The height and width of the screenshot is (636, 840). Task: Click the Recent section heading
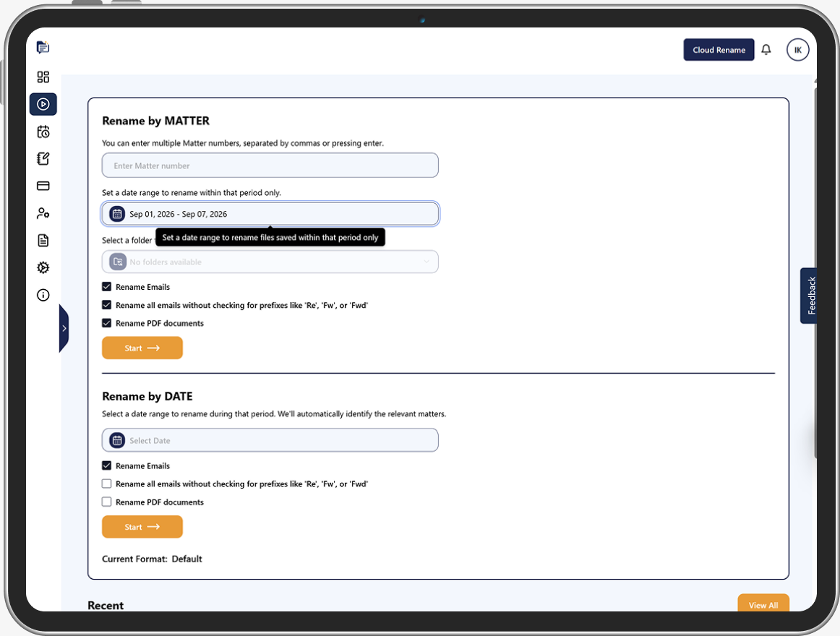click(106, 606)
